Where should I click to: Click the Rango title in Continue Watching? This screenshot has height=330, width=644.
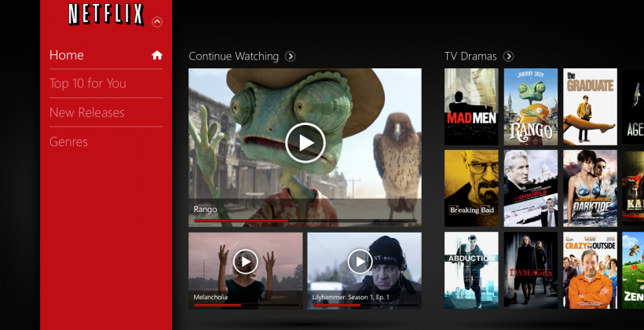click(205, 210)
